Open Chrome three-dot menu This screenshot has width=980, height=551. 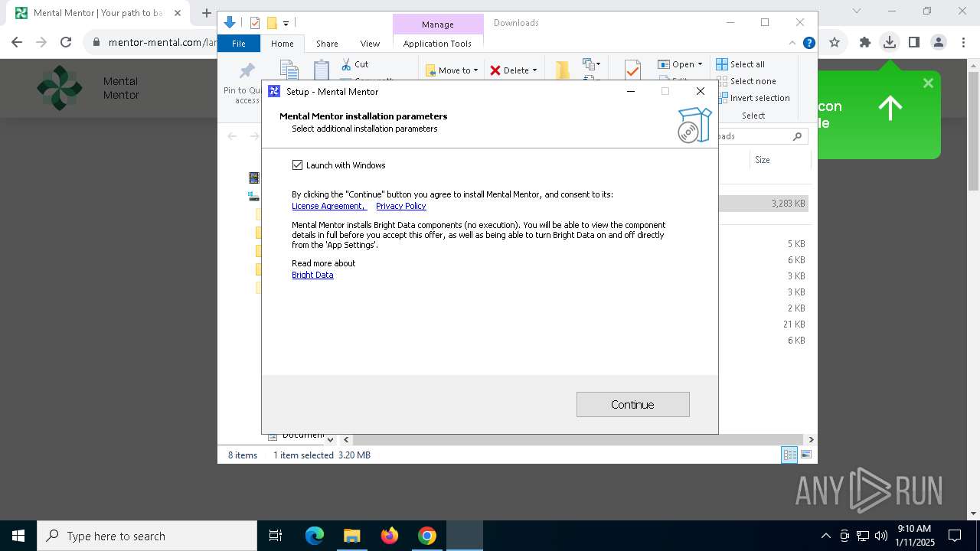click(962, 42)
